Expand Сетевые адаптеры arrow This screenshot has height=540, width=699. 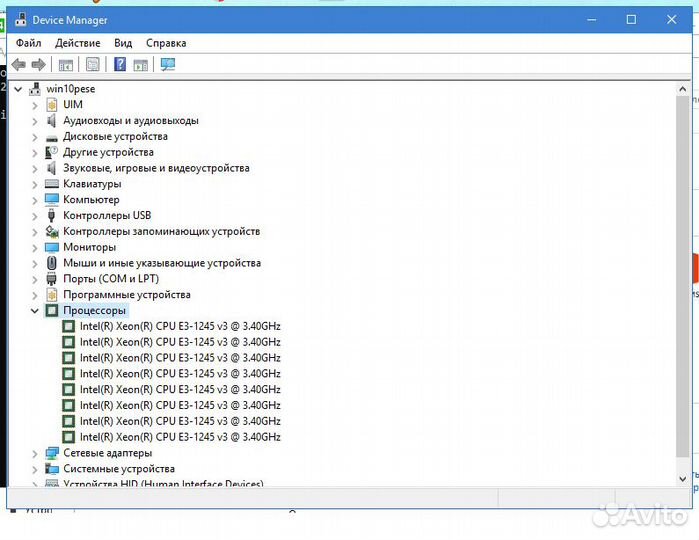click(x=35, y=453)
